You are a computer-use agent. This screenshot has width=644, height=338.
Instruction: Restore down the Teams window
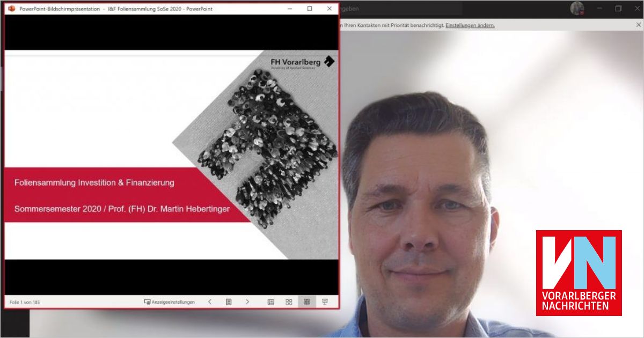coord(618,9)
